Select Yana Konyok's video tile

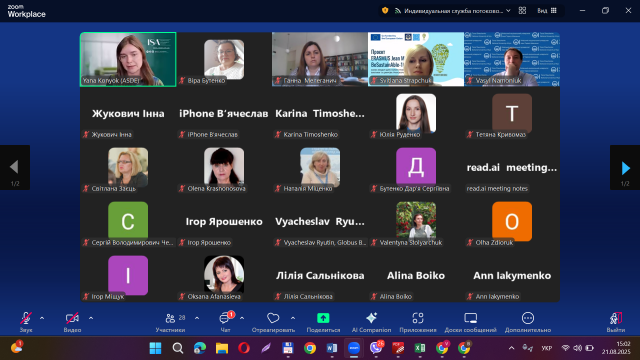(x=128, y=59)
